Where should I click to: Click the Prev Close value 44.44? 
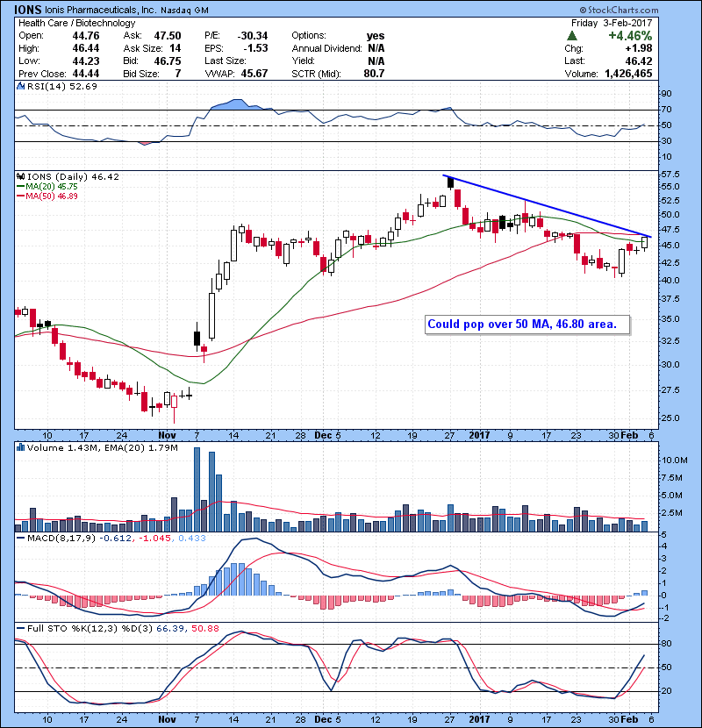click(85, 74)
